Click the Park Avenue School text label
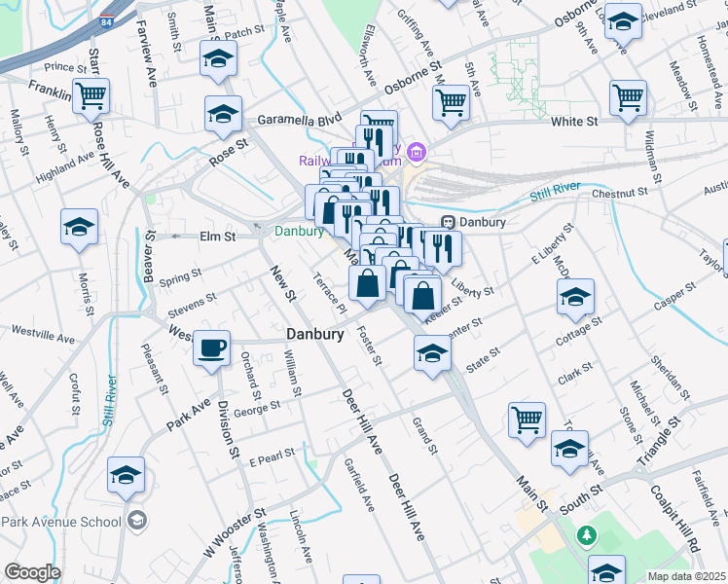This screenshot has width=728, height=584. tap(61, 522)
